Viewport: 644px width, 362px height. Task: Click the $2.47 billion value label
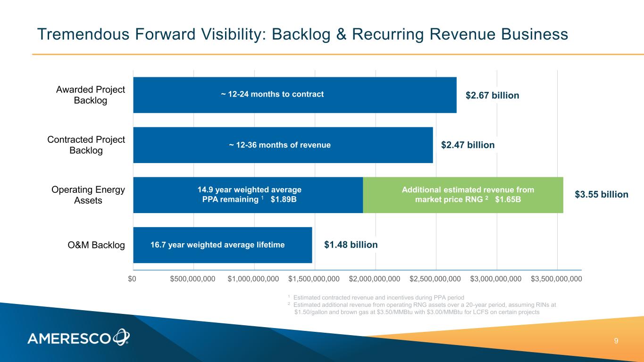(468, 145)
